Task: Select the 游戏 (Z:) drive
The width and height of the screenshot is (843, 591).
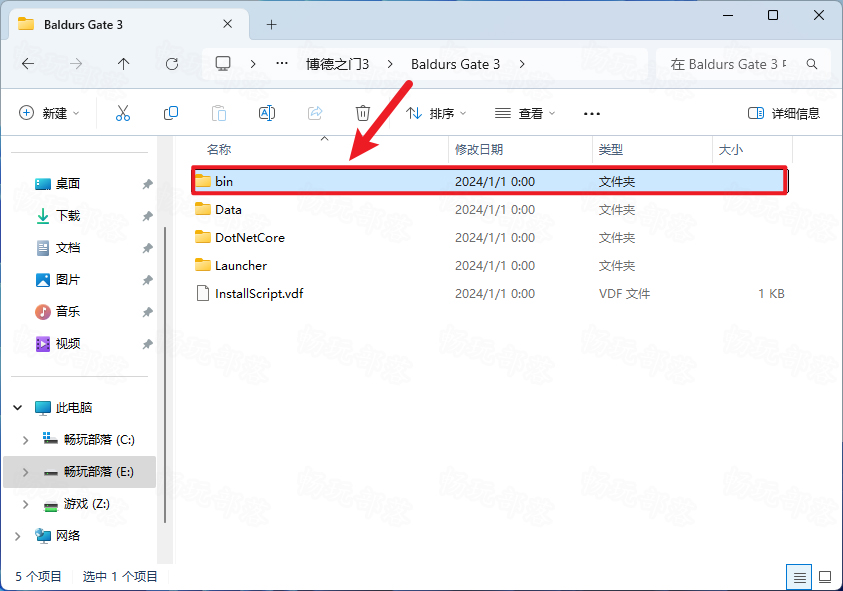Action: click(x=86, y=504)
